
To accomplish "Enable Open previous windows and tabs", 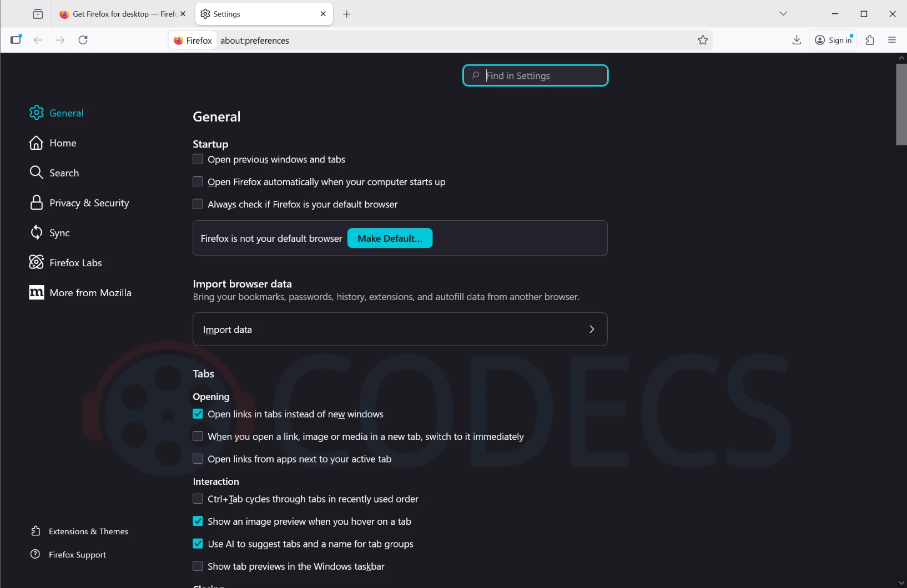I will [198, 159].
